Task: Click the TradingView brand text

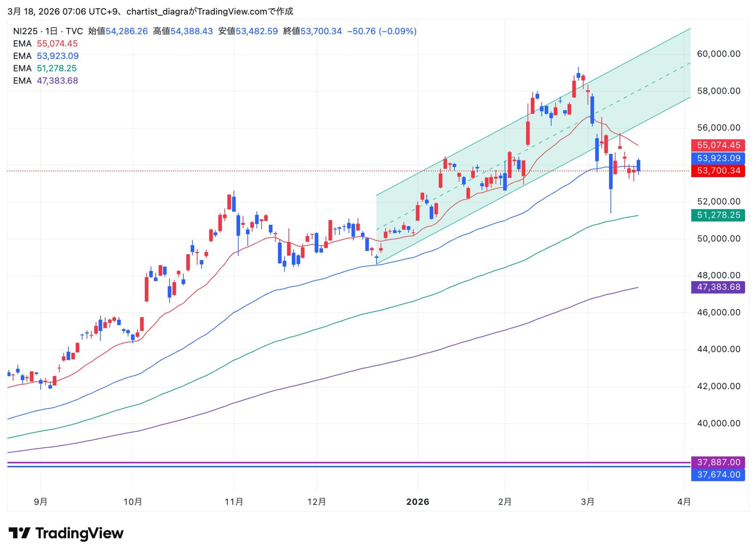Action: pos(79,533)
